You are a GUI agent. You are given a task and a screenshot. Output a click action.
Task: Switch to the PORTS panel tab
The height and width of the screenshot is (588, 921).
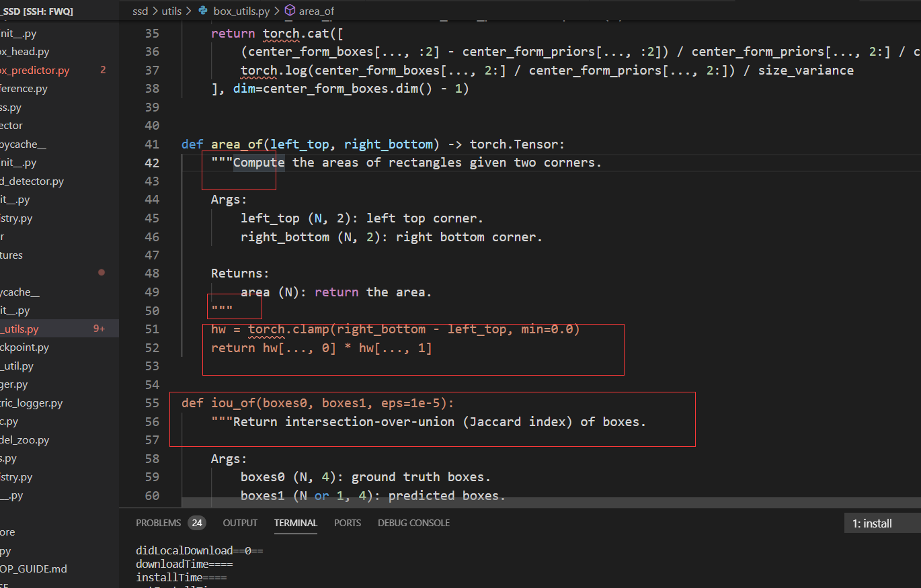pyautogui.click(x=348, y=522)
